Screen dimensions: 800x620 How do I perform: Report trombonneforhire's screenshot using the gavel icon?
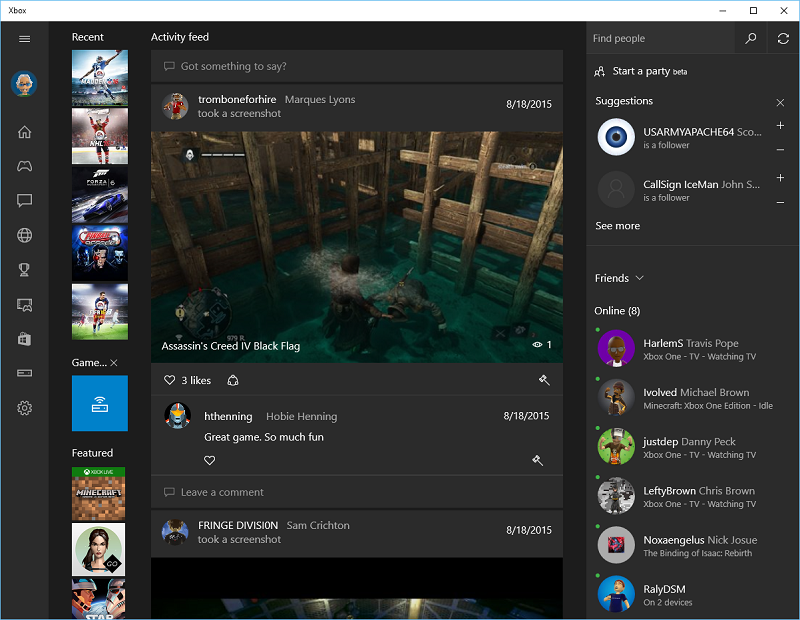(x=545, y=380)
